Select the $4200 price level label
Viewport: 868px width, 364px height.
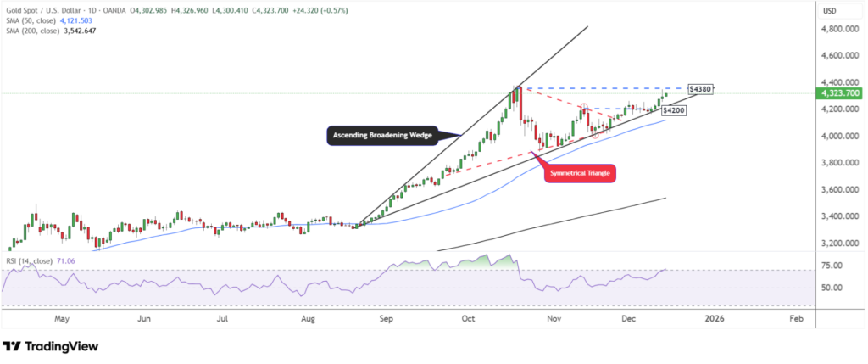coord(674,109)
